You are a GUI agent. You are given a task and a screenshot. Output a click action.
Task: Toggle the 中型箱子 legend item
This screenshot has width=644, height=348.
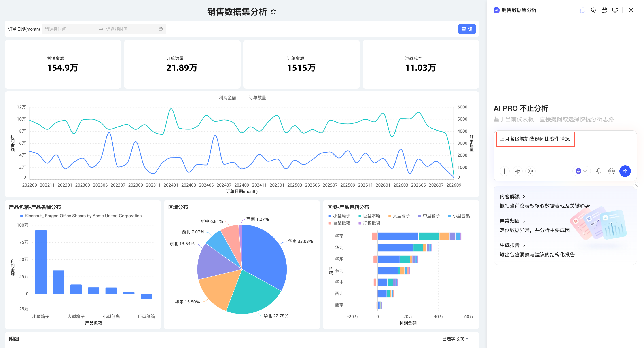click(x=429, y=216)
